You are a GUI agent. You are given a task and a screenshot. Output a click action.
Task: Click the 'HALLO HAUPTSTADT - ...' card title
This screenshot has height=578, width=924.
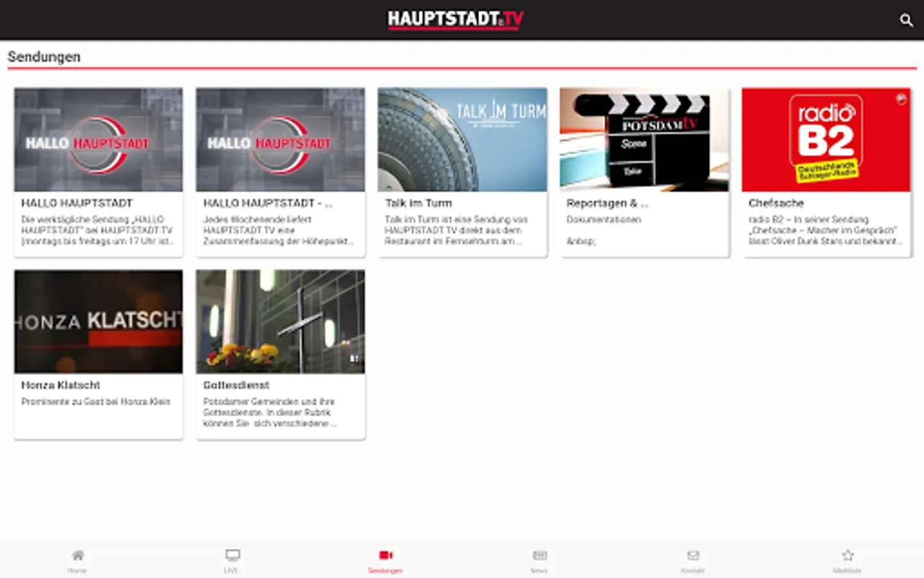coord(268,203)
